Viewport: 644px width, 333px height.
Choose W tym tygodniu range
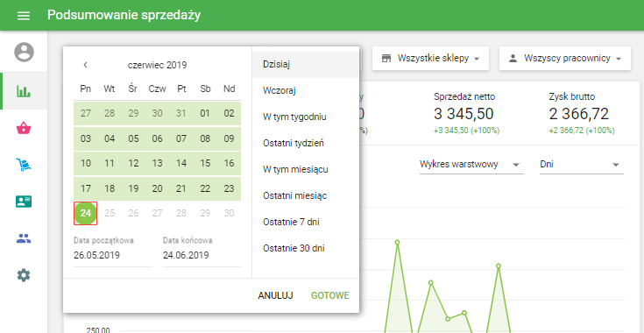[306, 117]
